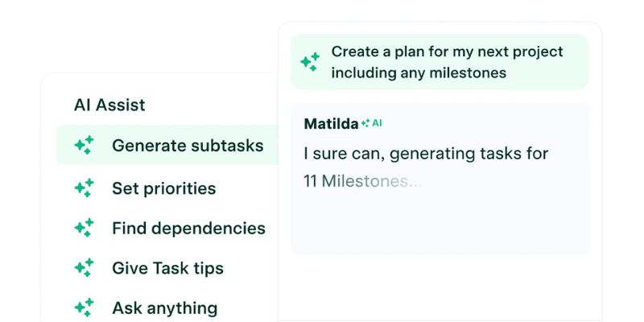Click the sparkle icon beside Find dependencies

pyautogui.click(x=84, y=228)
